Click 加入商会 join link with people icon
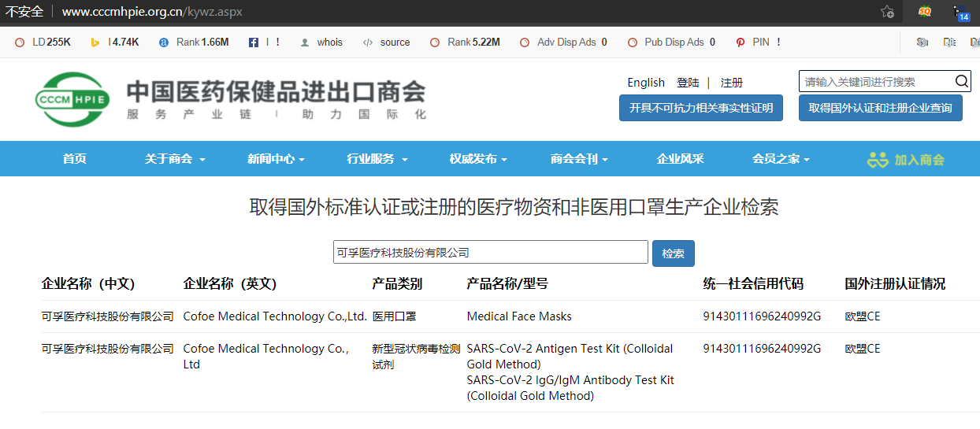 click(905, 160)
